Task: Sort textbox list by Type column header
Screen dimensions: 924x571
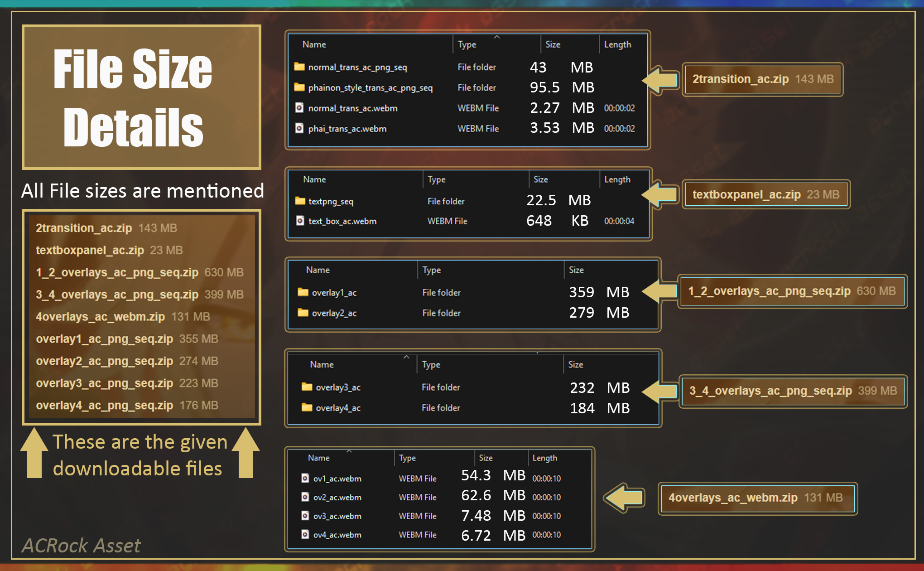Action: tap(437, 179)
